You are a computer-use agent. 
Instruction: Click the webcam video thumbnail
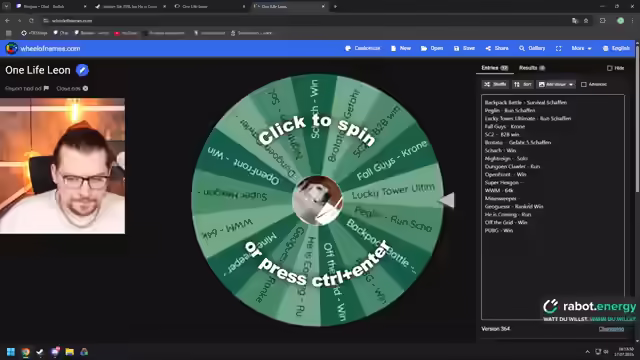[62, 166]
